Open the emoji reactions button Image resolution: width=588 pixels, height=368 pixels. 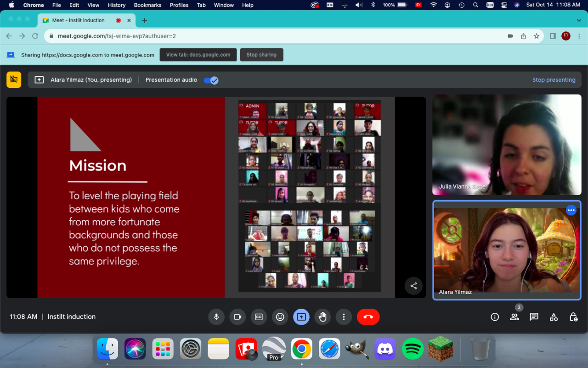[x=280, y=317]
